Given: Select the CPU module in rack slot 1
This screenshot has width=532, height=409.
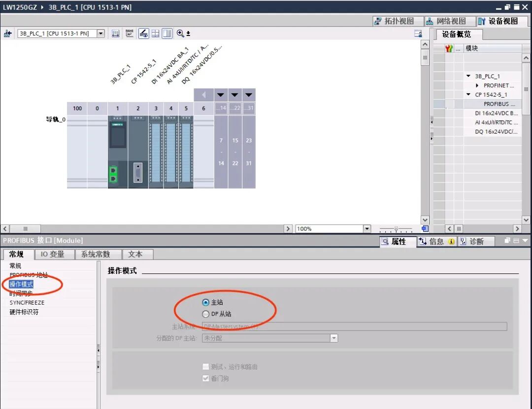Looking at the screenshot, I should 118,152.
